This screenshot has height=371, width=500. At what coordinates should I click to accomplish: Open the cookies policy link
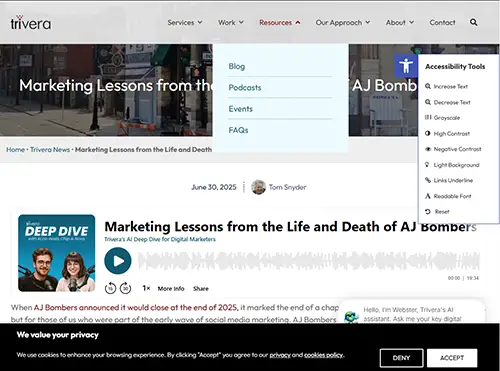point(323,355)
